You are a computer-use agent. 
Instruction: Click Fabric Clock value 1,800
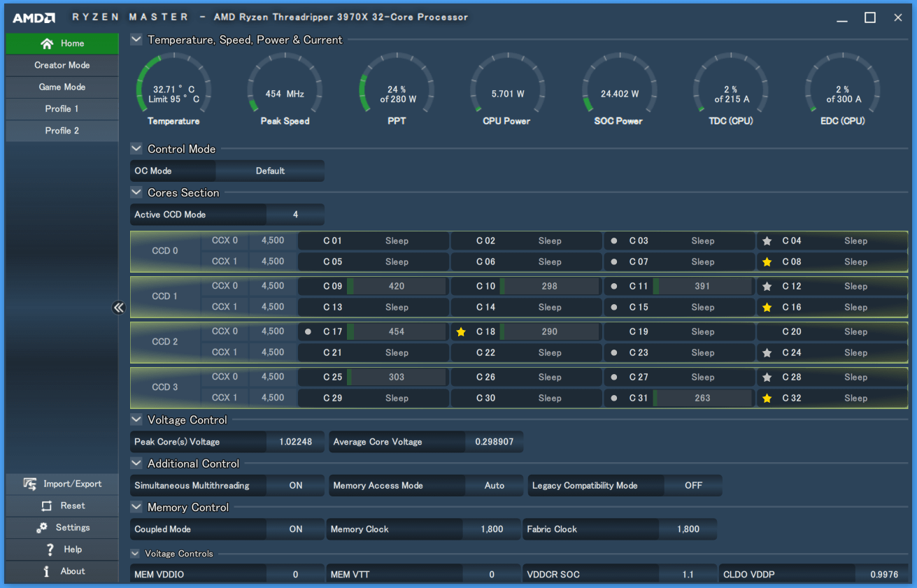click(688, 529)
